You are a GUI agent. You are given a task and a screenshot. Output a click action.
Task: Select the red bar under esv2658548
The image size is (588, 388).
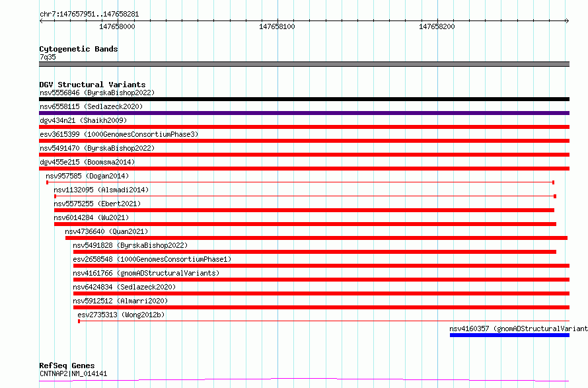point(321,266)
